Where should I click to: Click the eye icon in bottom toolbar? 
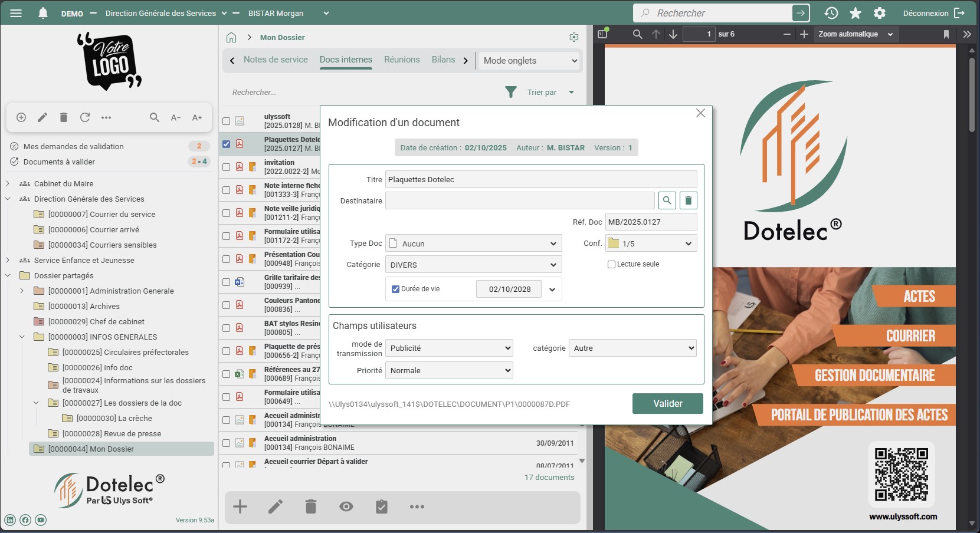[x=346, y=506]
